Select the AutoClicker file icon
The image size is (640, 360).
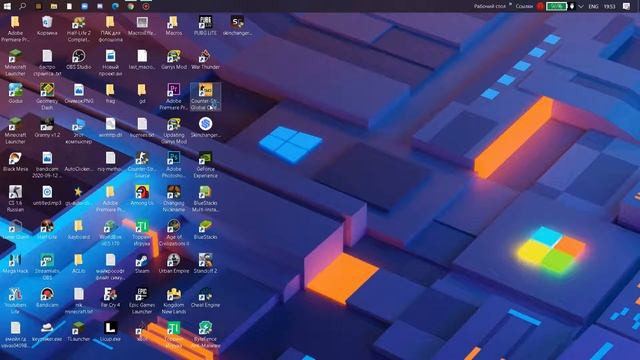pos(79,161)
